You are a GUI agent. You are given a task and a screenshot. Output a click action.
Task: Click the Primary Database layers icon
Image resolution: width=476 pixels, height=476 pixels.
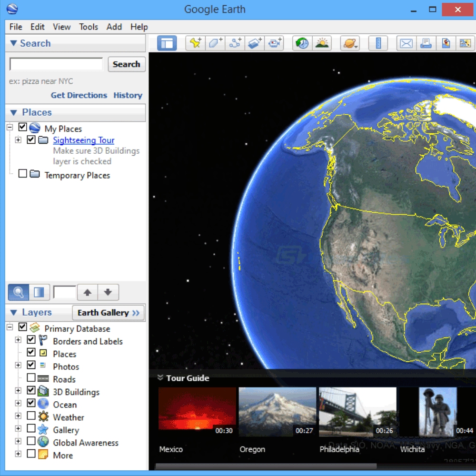pos(35,327)
